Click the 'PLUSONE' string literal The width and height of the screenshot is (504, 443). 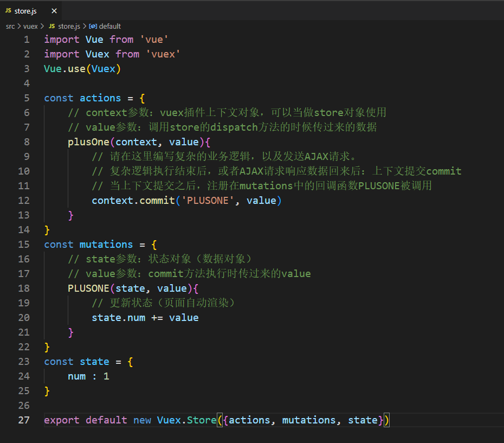point(208,201)
